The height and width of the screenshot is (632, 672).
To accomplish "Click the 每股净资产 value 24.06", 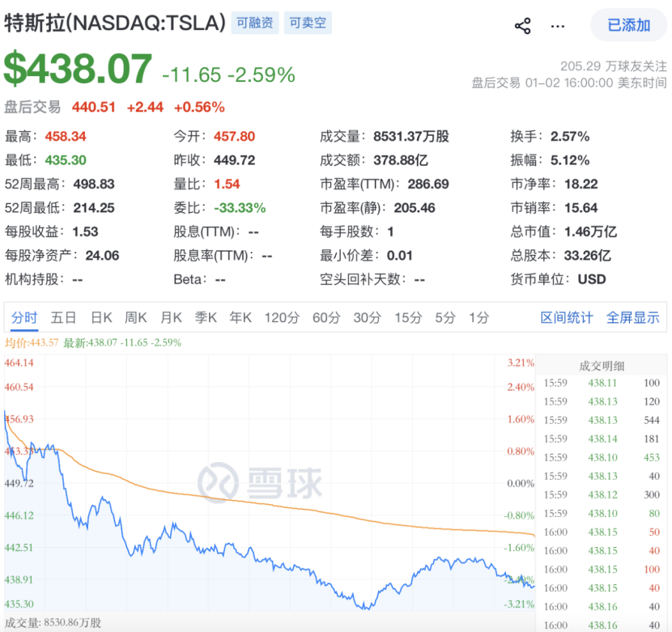I will click(x=103, y=256).
